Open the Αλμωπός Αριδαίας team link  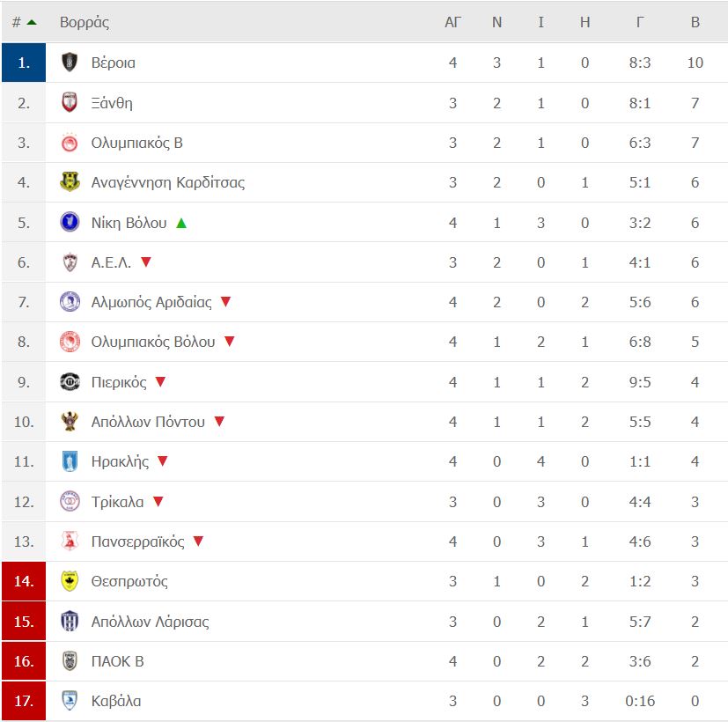coord(151,302)
